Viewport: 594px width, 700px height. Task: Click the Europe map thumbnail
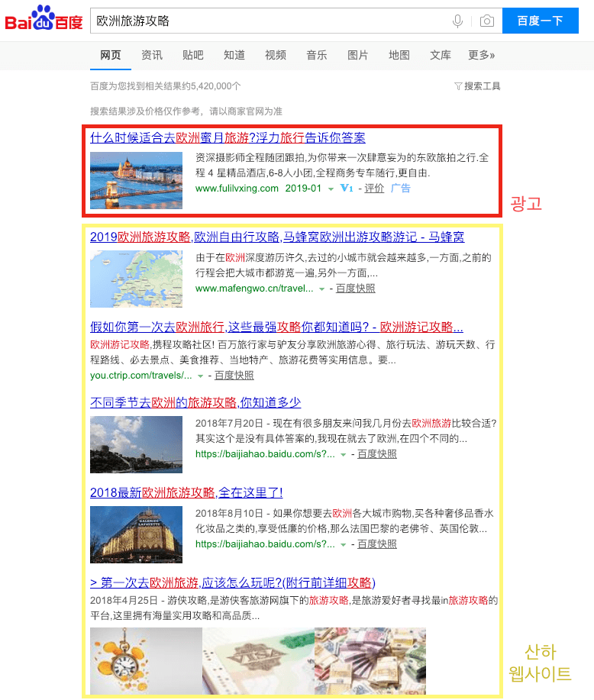click(136, 279)
